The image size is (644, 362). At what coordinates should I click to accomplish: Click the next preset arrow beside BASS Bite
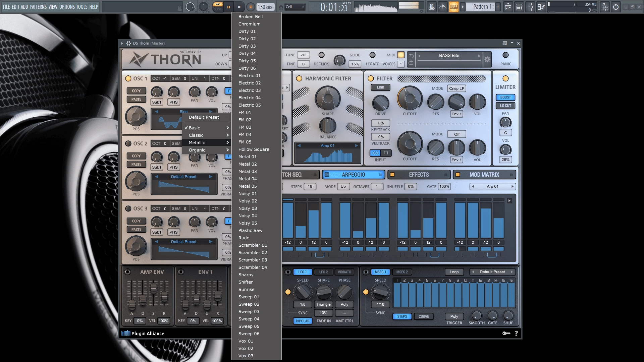click(479, 56)
